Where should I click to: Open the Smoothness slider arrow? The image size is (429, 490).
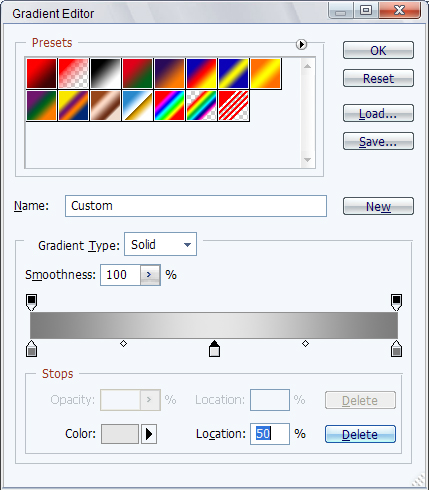point(150,275)
